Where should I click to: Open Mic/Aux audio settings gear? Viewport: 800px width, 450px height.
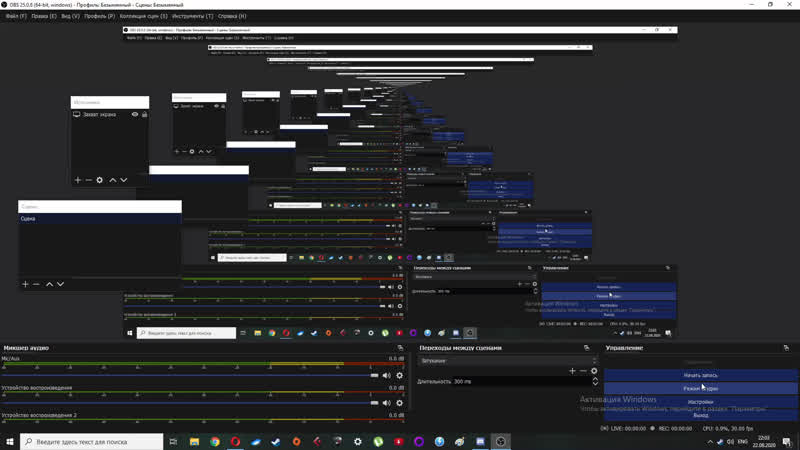tap(399, 376)
